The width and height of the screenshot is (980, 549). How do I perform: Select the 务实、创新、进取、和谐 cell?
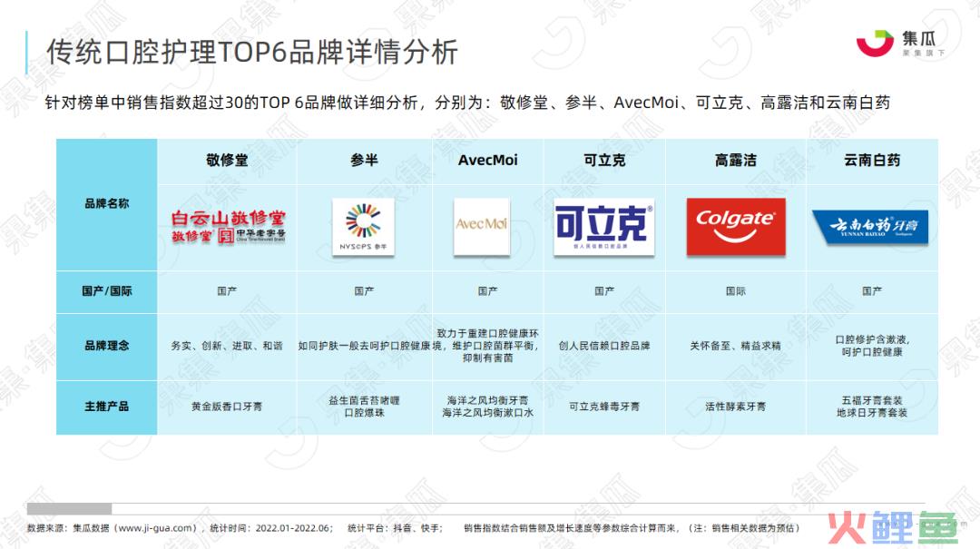[227, 346]
